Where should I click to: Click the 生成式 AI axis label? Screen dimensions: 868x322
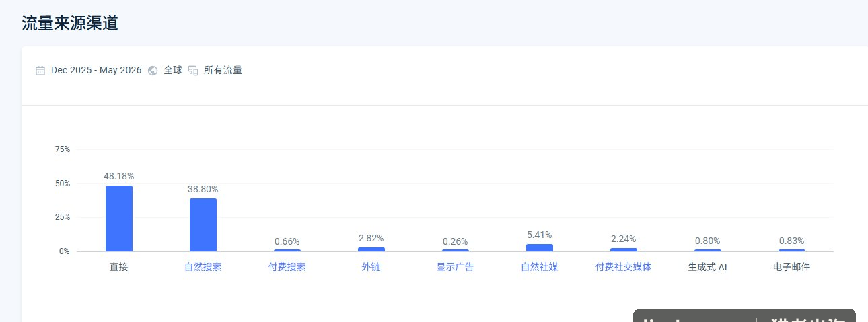[707, 267]
